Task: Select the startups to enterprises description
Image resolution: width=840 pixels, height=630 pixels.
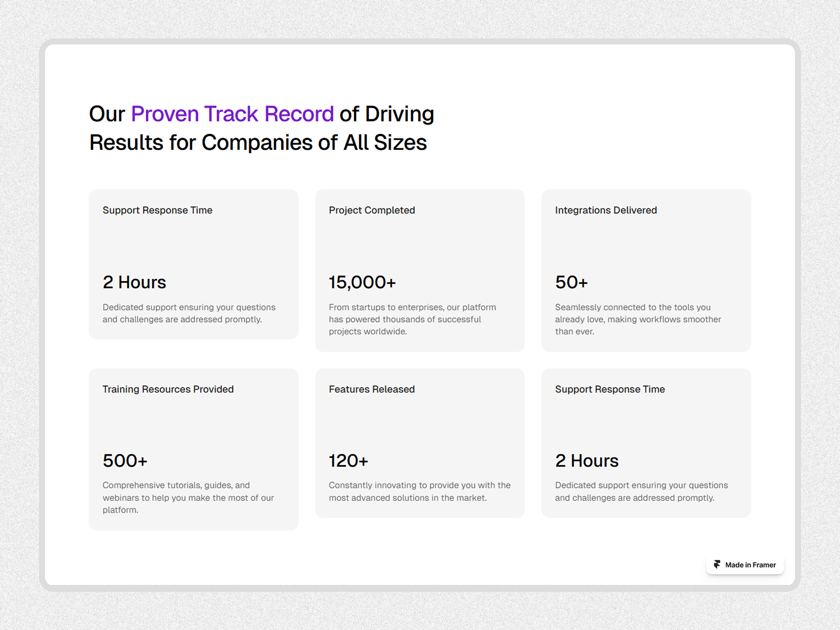Action: 412,319
